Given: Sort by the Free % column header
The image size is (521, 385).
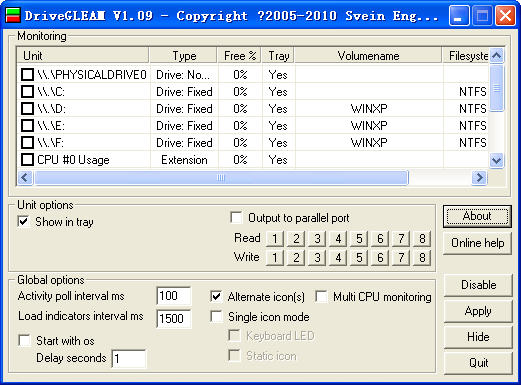Looking at the screenshot, I should click(x=240, y=55).
